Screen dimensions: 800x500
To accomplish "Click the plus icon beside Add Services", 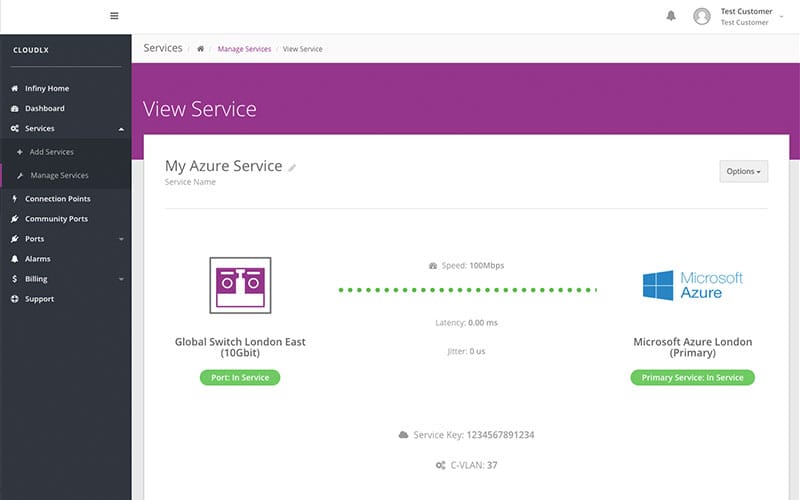I will [19, 152].
